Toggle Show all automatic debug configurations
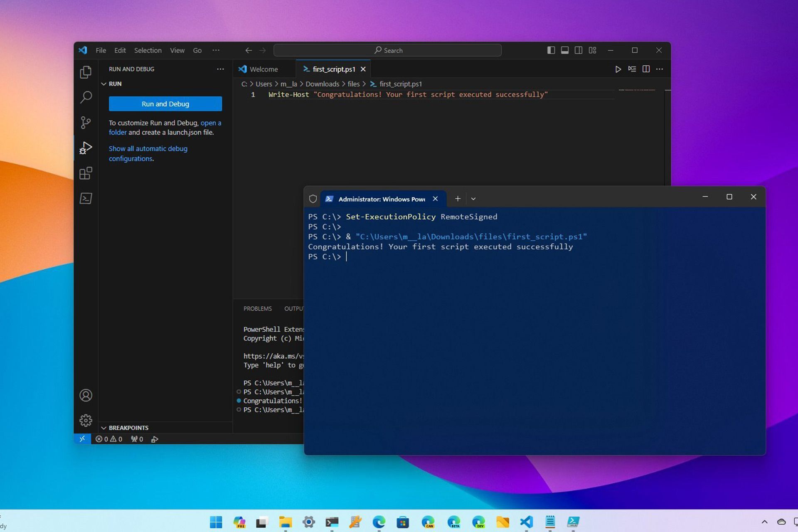The image size is (798, 532). [147, 153]
